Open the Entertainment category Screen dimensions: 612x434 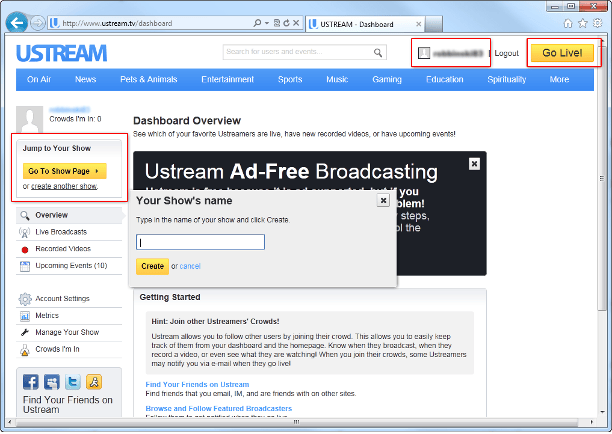228,80
